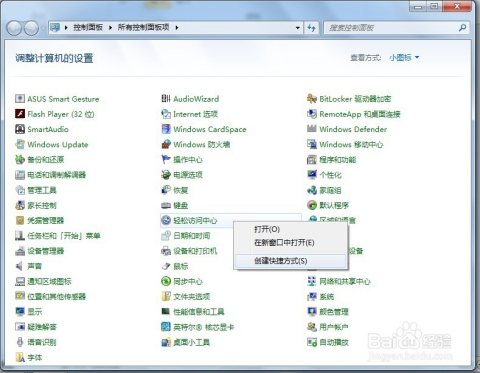
Task: Click the 管理工具 gear icon
Action: point(20,190)
